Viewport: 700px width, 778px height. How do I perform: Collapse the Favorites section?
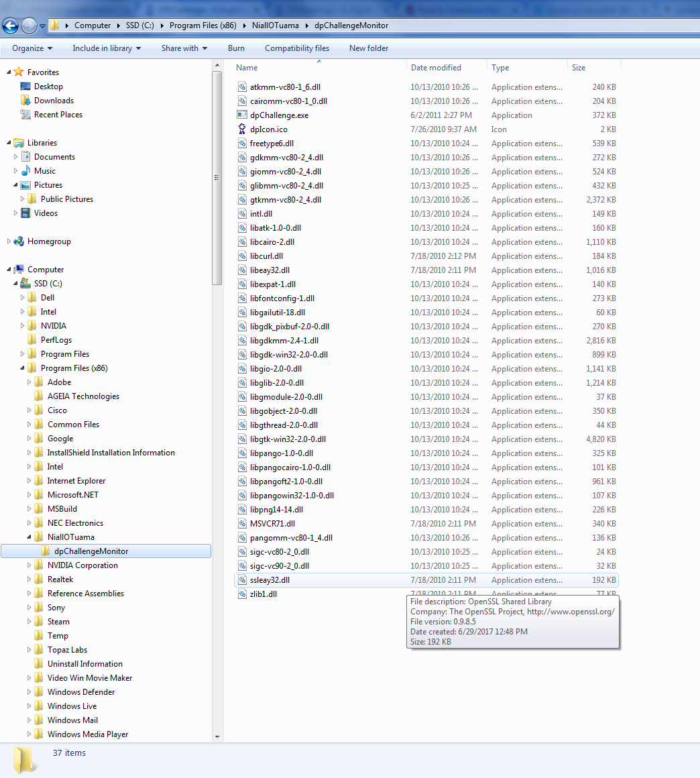(9, 72)
